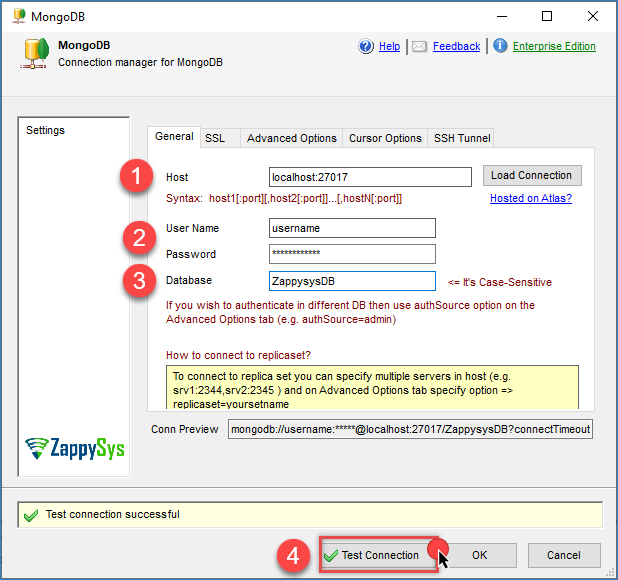The image size is (618, 580).
Task: Select the Cursor Options tab
Action: point(384,139)
